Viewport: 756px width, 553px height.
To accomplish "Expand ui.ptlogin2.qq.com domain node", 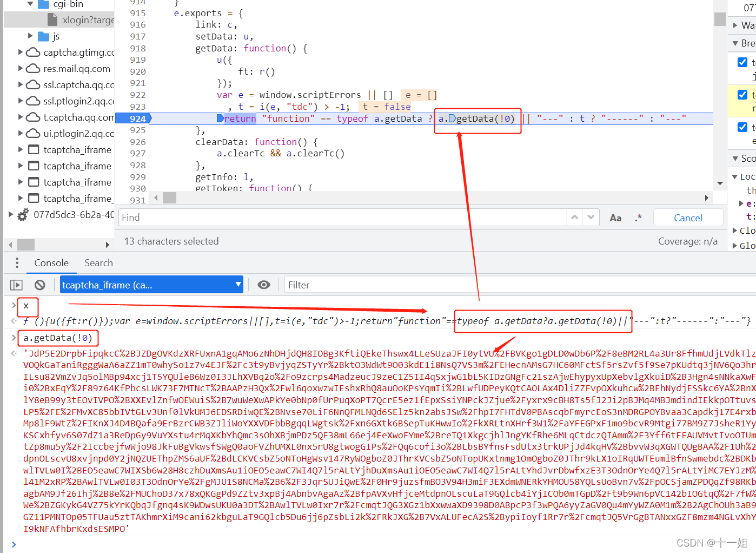I will pyautogui.click(x=21, y=134).
